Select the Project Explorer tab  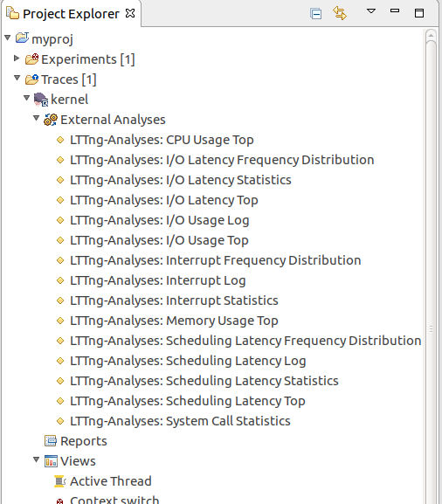tap(71, 14)
